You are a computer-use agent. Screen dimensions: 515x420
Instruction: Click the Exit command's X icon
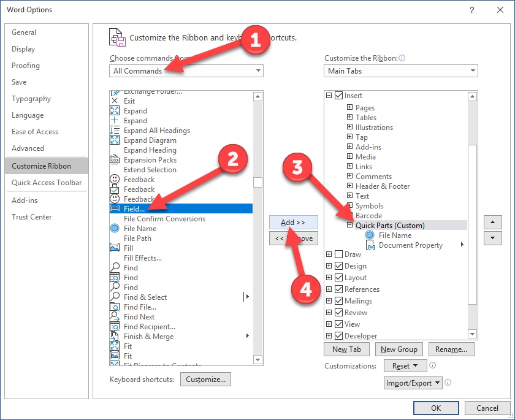click(x=115, y=101)
